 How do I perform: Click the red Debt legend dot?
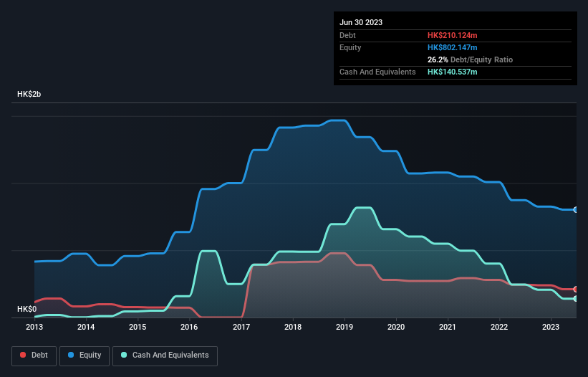[x=23, y=355]
